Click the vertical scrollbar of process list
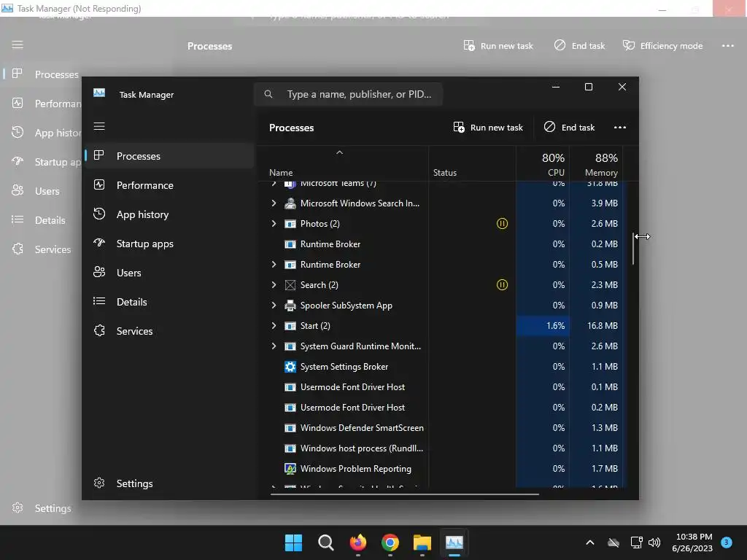 click(633, 249)
